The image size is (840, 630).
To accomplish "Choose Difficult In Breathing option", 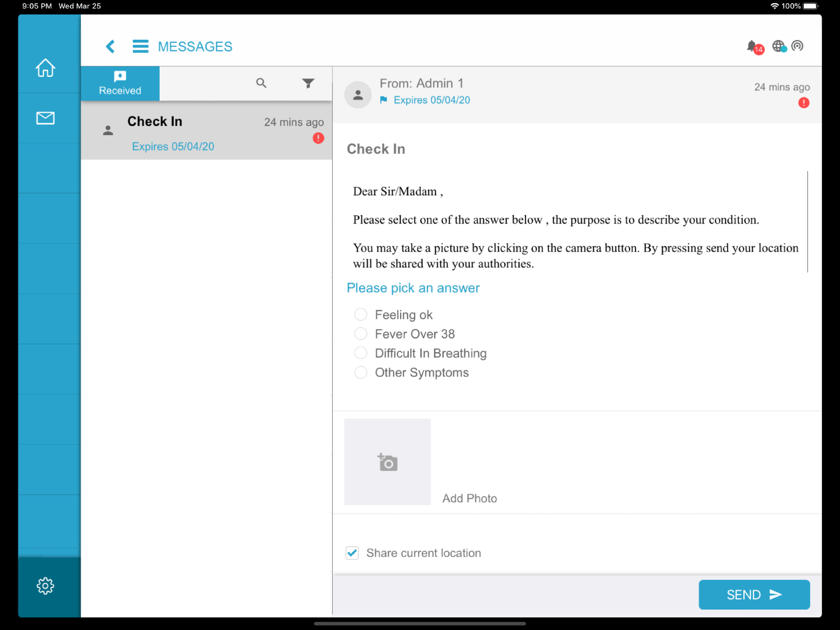I will pyautogui.click(x=360, y=353).
